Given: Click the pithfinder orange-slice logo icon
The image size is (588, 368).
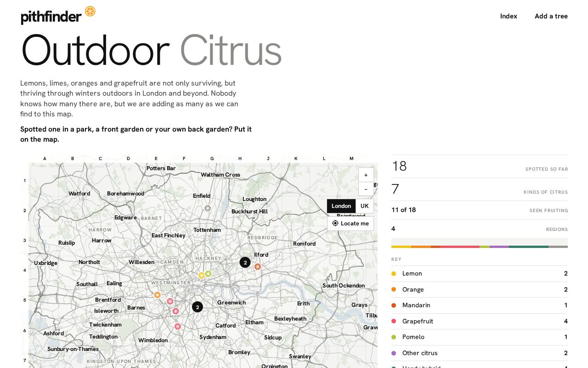Looking at the screenshot, I should (x=90, y=11).
